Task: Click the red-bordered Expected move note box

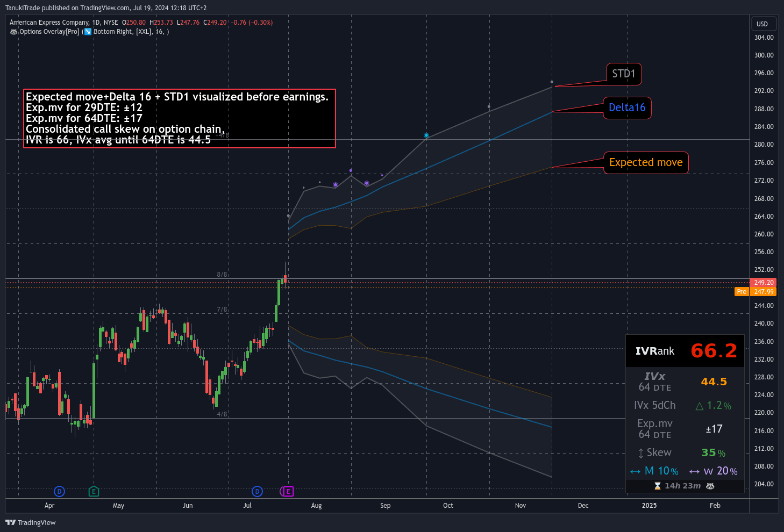Action: (180, 118)
